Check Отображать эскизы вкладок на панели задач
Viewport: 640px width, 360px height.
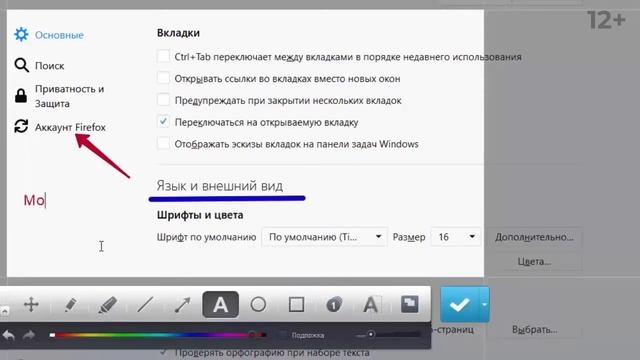(163, 143)
